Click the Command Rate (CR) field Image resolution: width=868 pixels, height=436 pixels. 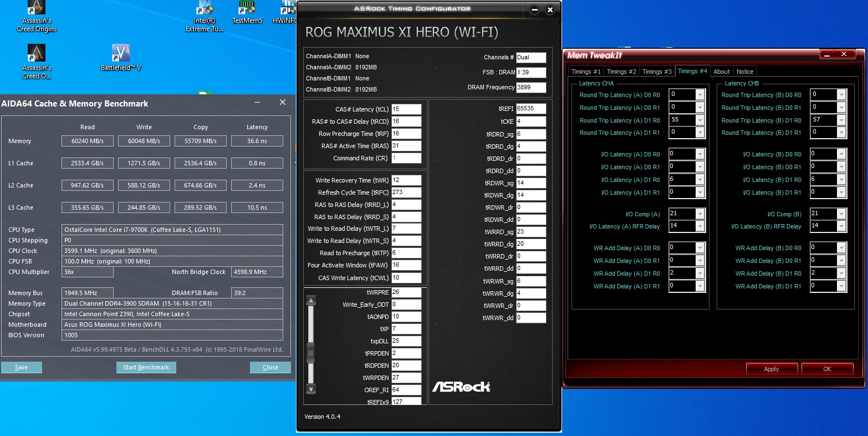406,158
